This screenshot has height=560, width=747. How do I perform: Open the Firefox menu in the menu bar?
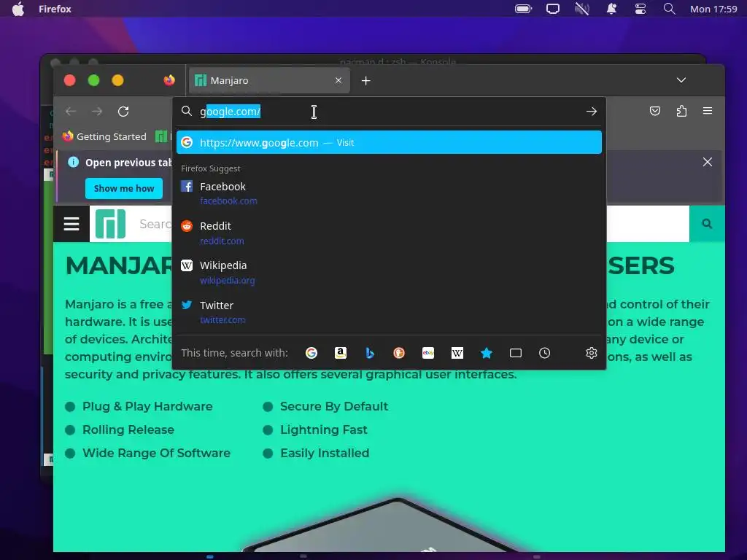(x=55, y=9)
